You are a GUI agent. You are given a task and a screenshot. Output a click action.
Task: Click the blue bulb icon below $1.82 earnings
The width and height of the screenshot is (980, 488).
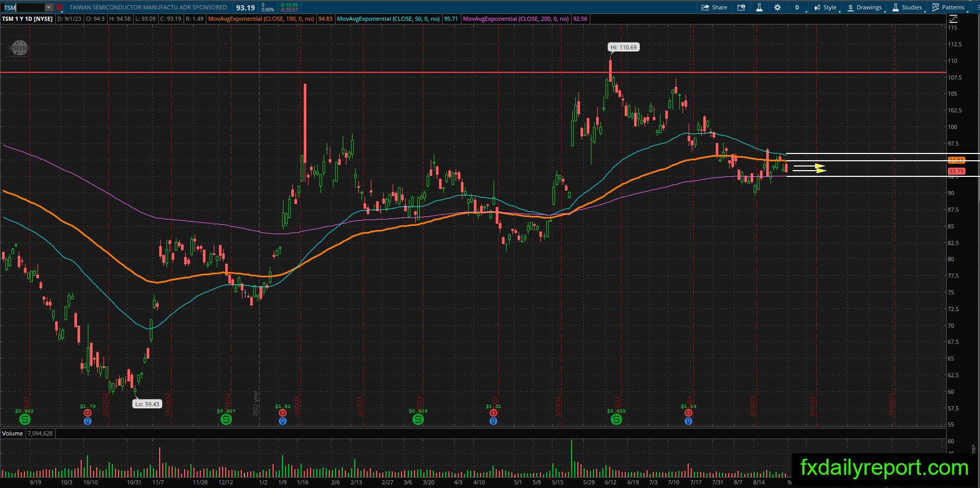282,421
